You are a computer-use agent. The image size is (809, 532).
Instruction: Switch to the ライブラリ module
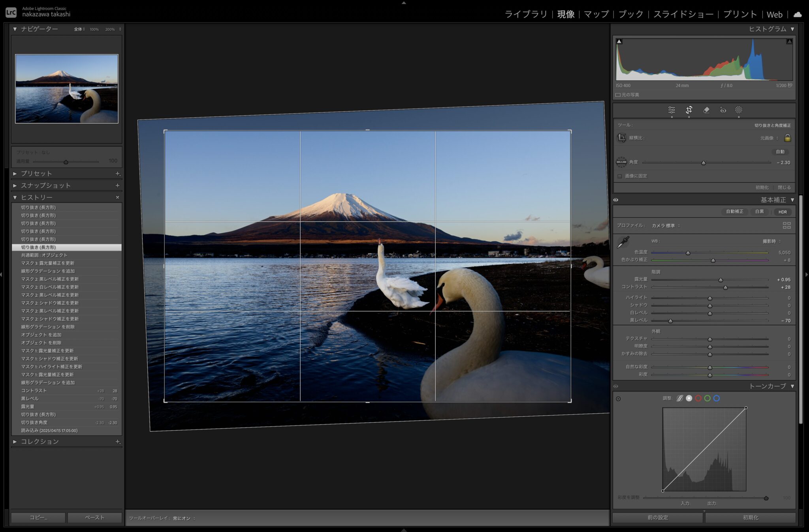point(526,14)
